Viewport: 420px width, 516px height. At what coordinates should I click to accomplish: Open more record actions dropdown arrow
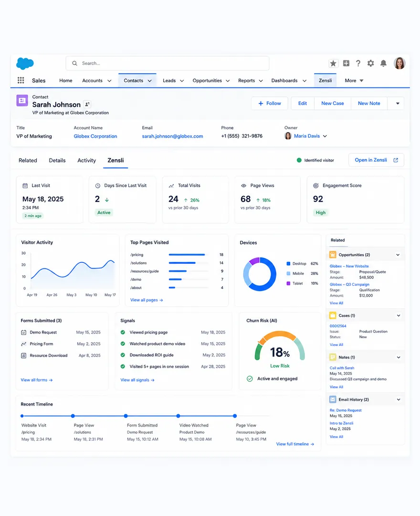[x=397, y=103]
